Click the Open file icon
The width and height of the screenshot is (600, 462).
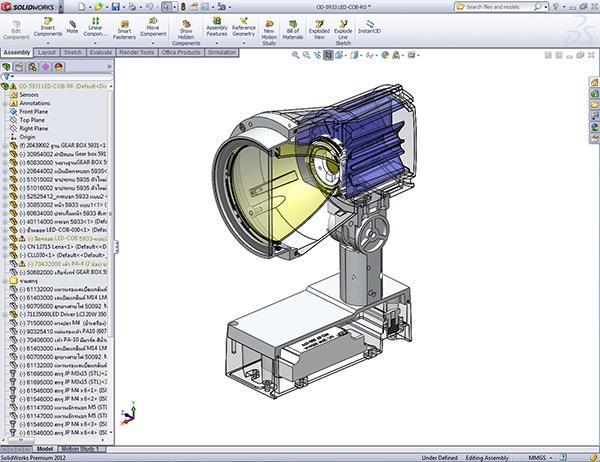click(x=99, y=7)
